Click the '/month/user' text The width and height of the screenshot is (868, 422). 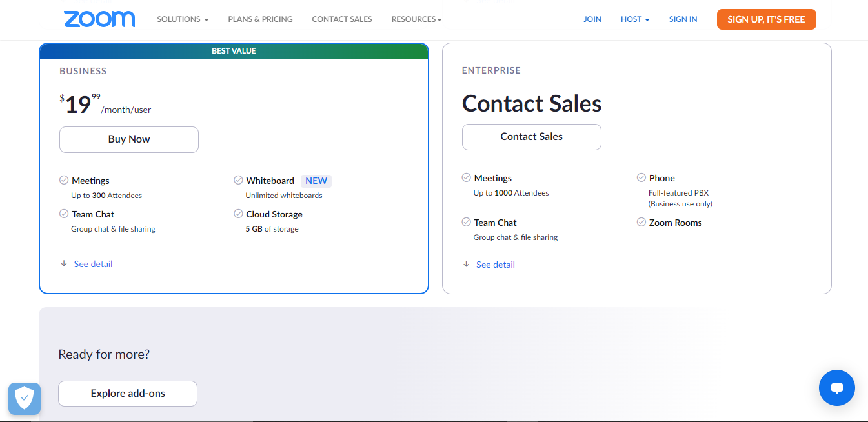coord(126,110)
